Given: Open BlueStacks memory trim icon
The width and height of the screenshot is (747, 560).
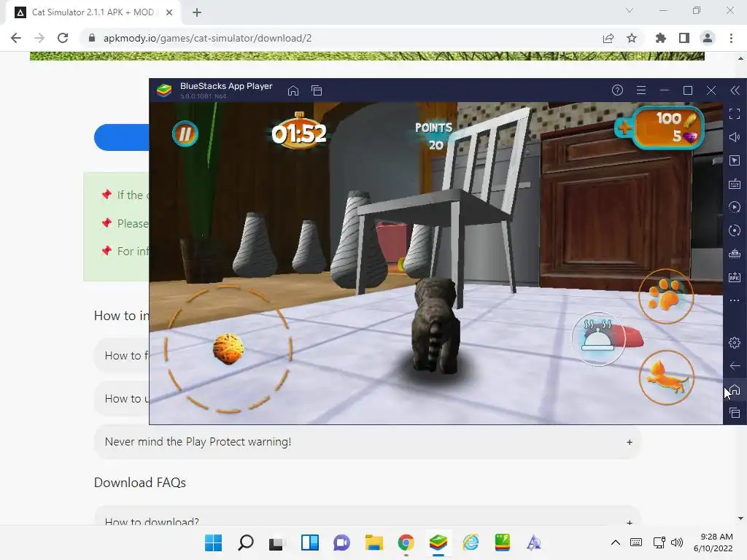Looking at the screenshot, I should click(735, 254).
